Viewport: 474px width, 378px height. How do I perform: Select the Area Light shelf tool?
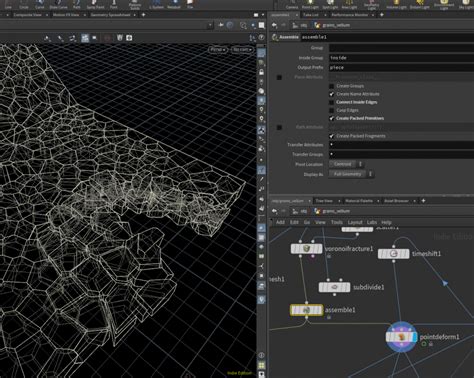click(349, 4)
